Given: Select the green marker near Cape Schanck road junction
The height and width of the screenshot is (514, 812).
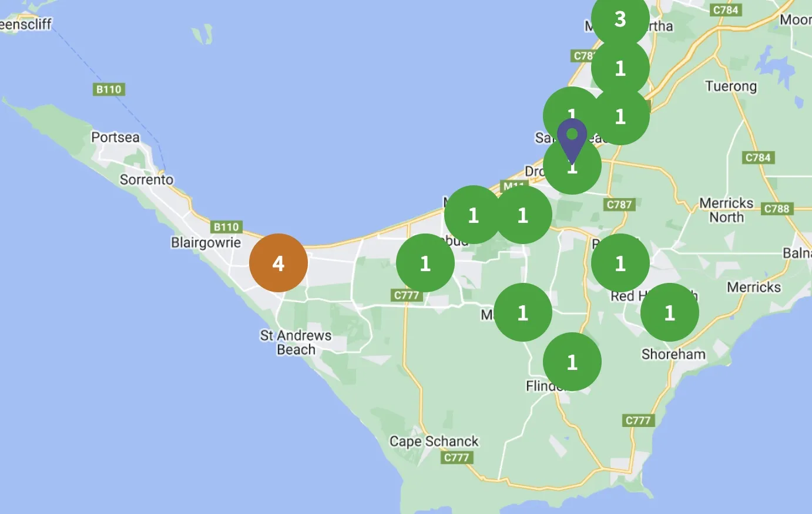Looking at the screenshot, I should click(x=523, y=313).
